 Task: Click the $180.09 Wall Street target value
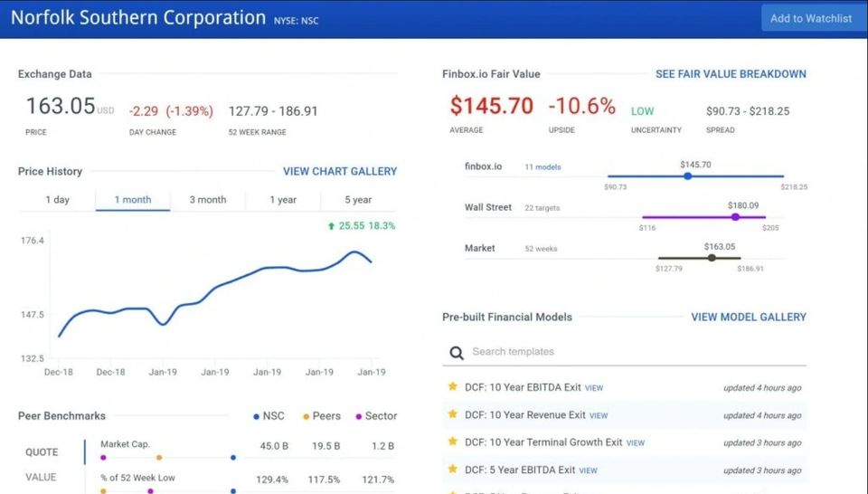click(x=743, y=205)
